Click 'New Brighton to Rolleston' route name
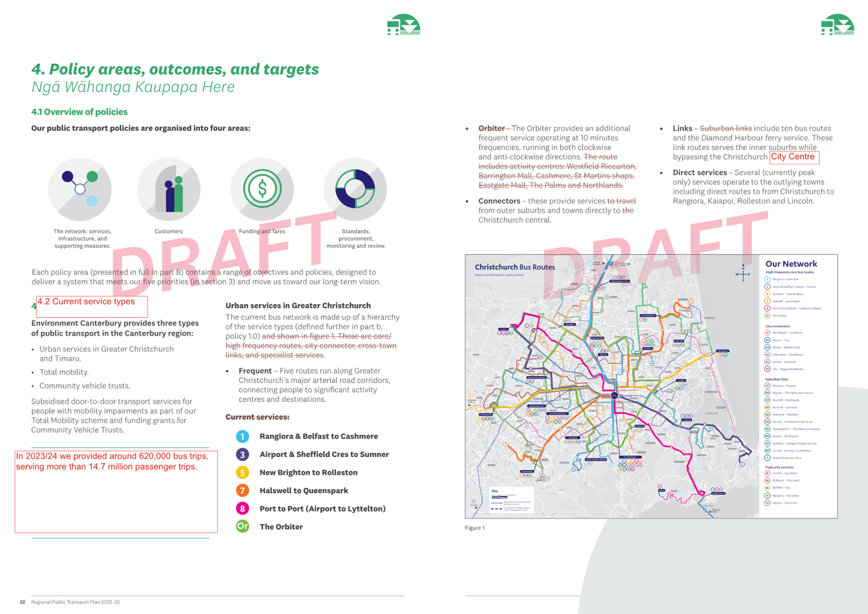Viewport: 868px width, 614px height. 308,472
